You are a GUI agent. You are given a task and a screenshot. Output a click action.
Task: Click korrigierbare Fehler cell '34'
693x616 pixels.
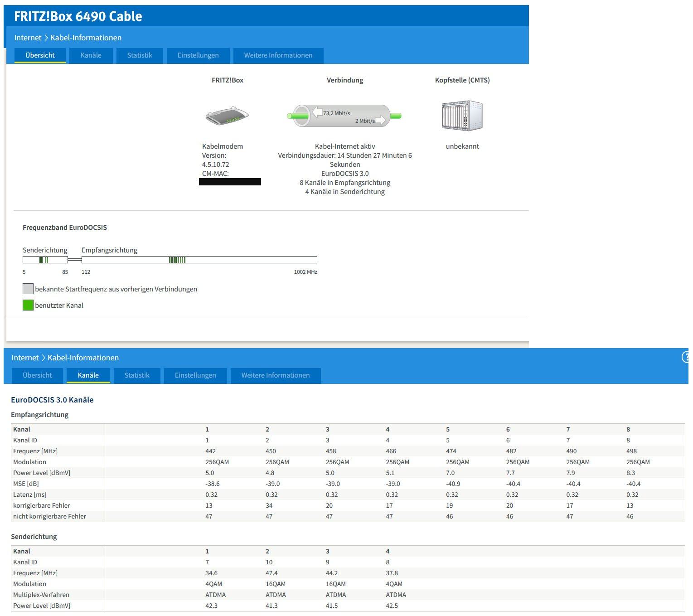269,505
